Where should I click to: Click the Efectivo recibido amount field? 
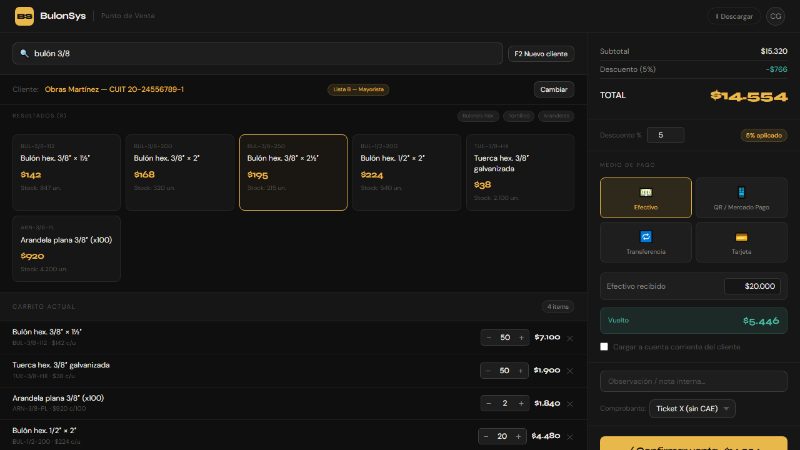click(x=753, y=286)
